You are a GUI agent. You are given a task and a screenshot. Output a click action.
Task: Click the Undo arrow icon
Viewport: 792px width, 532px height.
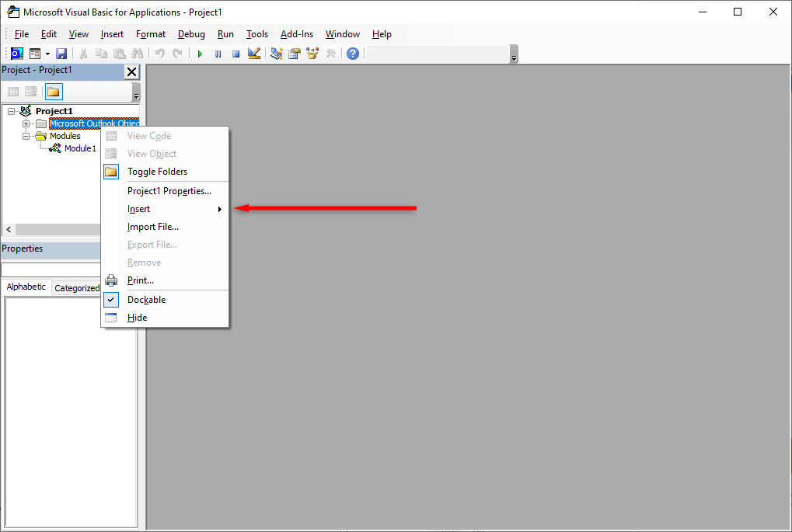[160, 54]
